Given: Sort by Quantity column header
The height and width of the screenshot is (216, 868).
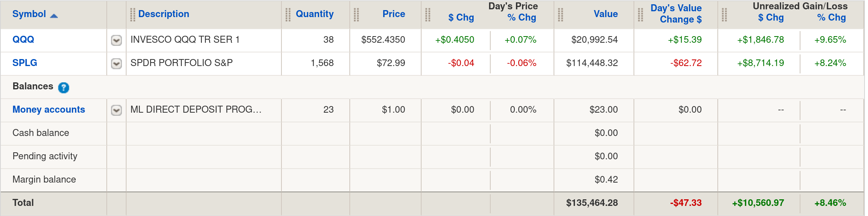Looking at the screenshot, I should [314, 14].
